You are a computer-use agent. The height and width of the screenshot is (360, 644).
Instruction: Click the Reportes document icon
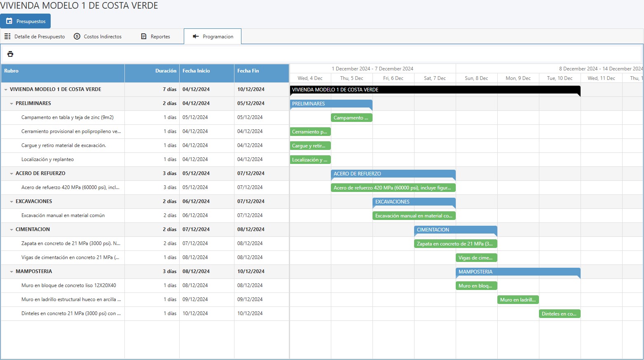(144, 36)
